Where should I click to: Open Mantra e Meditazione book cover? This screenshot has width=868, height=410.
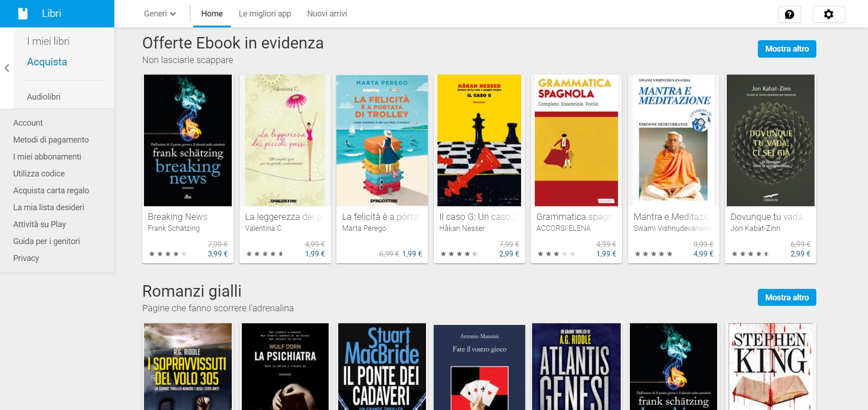(673, 140)
